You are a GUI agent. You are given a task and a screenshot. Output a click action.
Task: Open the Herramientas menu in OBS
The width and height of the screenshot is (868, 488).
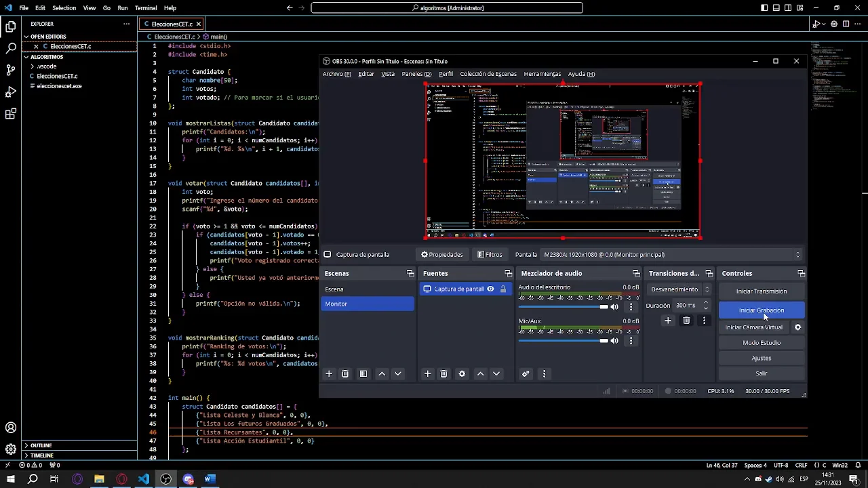pyautogui.click(x=542, y=74)
